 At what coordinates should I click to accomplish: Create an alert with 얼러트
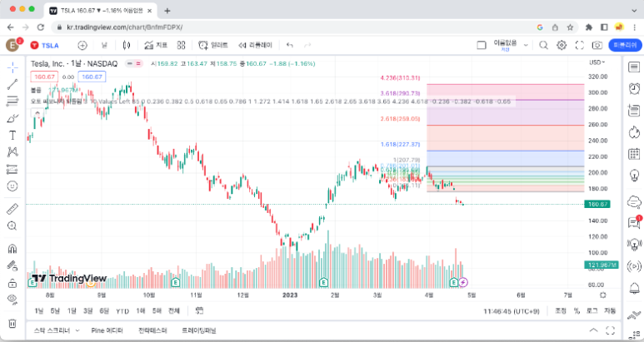point(212,46)
